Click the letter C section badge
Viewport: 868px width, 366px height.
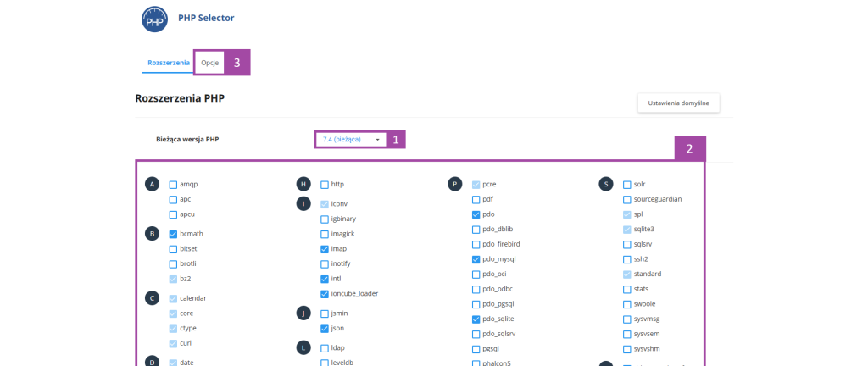(x=152, y=297)
